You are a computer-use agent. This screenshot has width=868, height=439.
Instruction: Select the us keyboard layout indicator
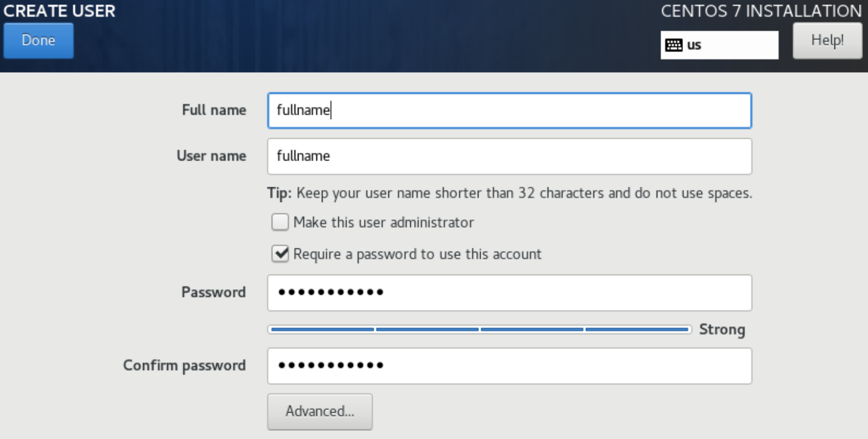point(719,45)
